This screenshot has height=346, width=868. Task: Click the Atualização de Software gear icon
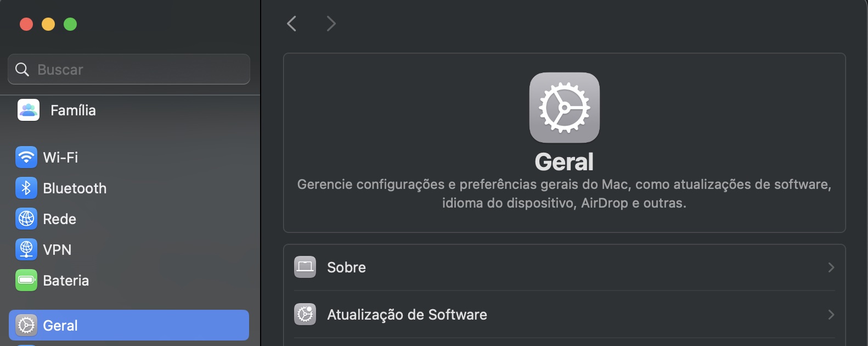pos(305,314)
